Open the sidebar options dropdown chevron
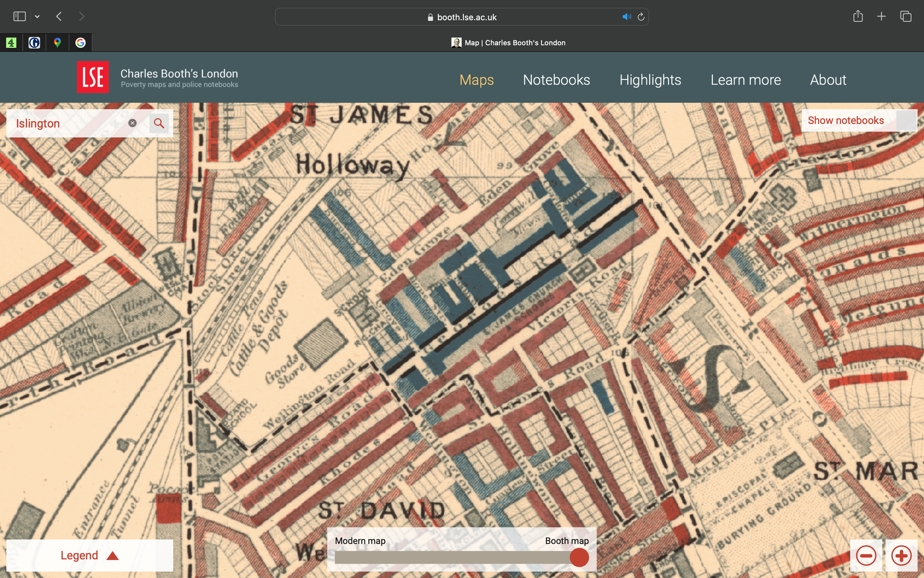 [37, 17]
